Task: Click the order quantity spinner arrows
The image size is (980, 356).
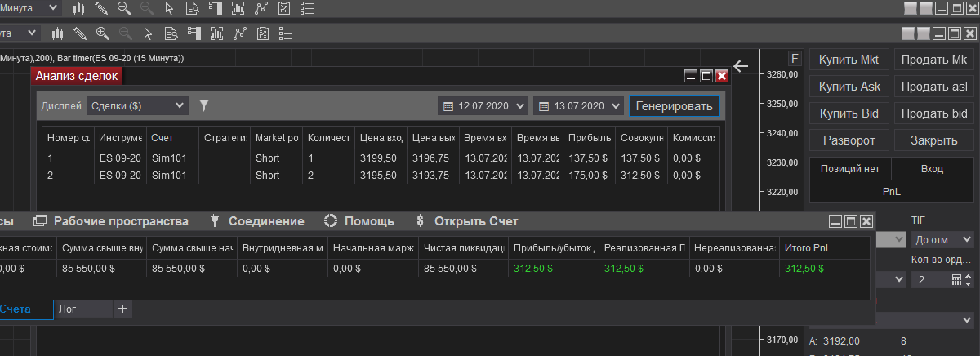Action: tap(969, 279)
